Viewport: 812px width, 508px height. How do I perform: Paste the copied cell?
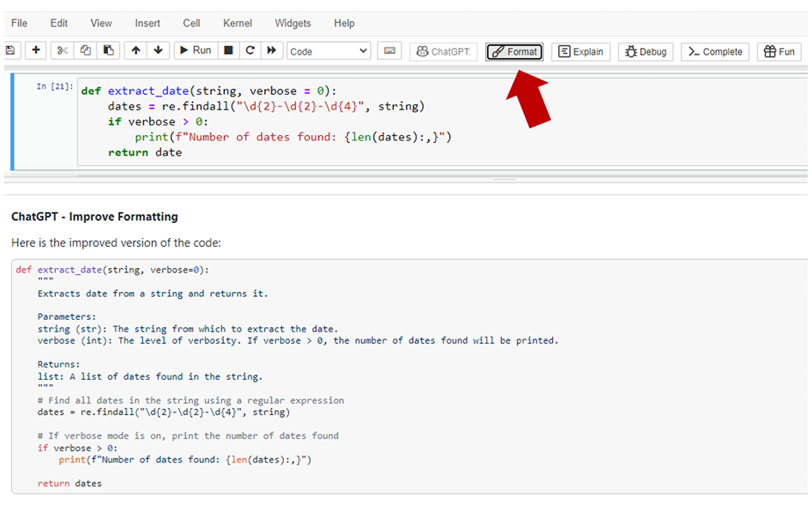click(108, 51)
